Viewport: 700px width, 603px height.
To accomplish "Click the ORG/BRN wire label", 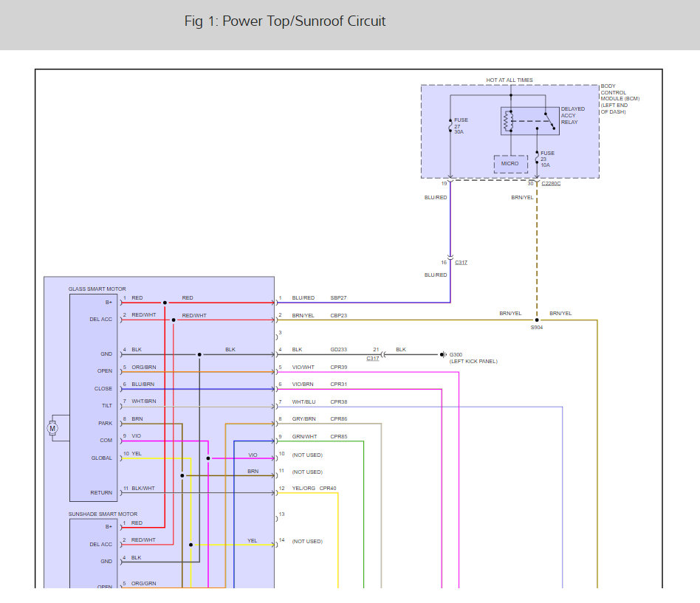I will (x=144, y=368).
